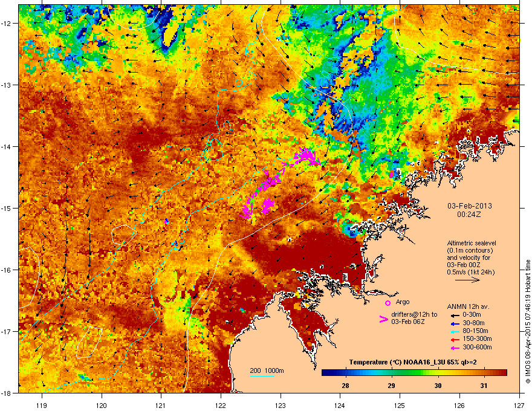Screen dimensions: 532x411
Task: Click the latitude axis label -15
Action: click(x=7, y=208)
